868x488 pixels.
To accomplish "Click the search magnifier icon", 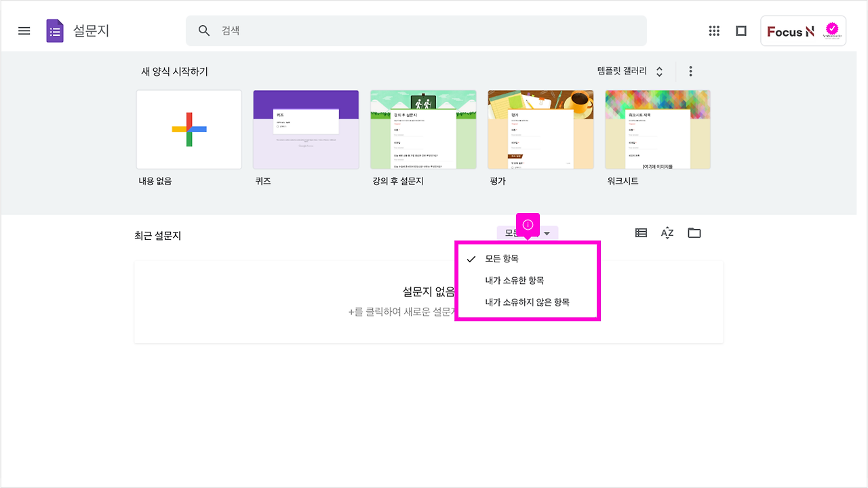I will (203, 30).
